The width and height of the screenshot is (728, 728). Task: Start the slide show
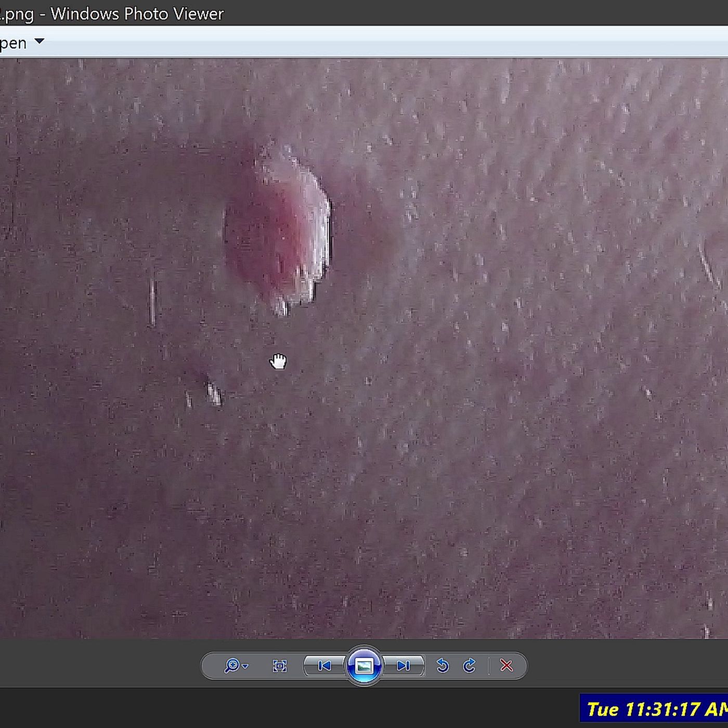click(364, 666)
